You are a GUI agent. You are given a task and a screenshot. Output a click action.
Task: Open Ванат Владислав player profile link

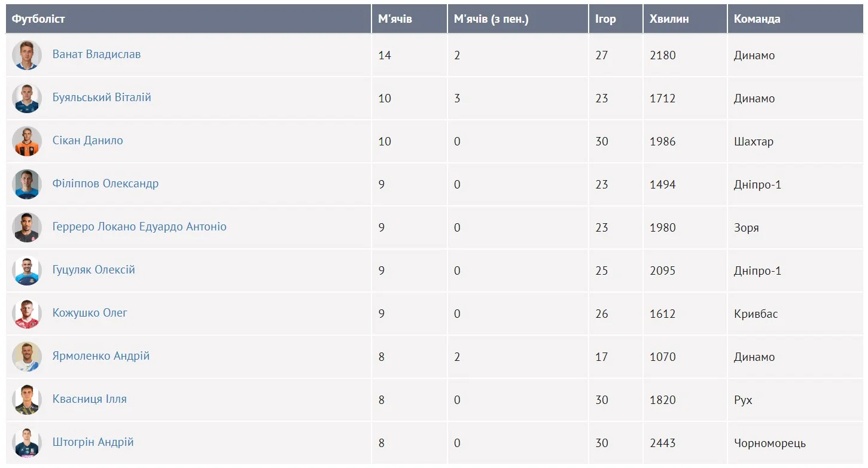click(96, 54)
